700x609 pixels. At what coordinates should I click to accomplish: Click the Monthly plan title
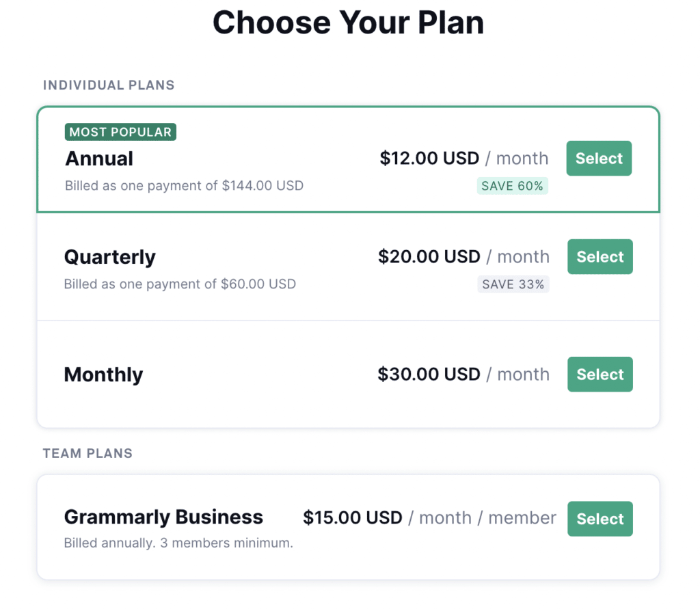click(x=104, y=375)
